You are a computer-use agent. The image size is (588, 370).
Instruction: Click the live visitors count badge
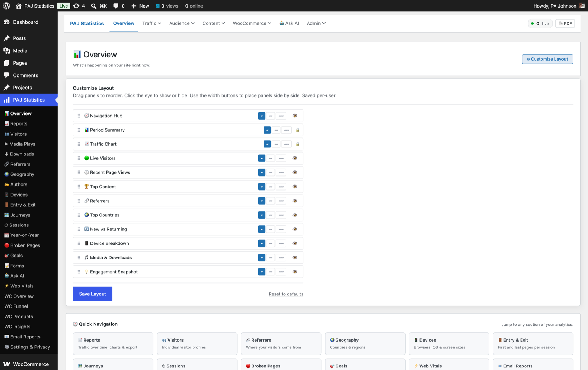coord(540,23)
